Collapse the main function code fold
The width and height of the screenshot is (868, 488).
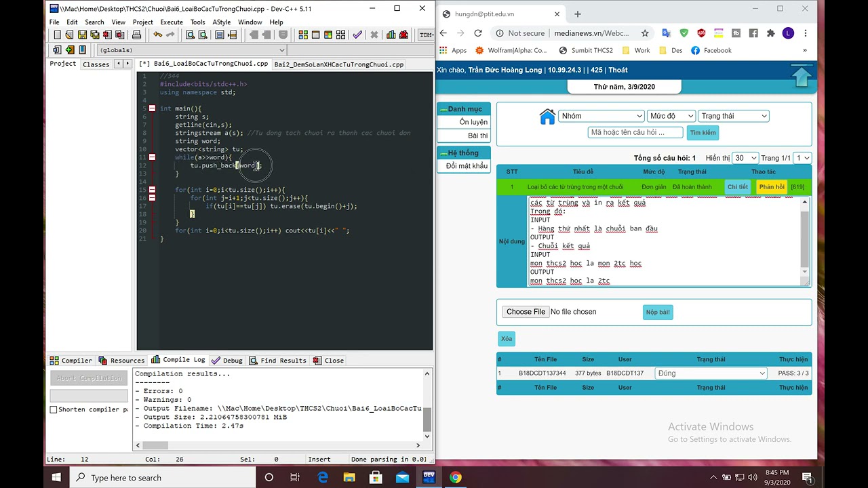[152, 108]
